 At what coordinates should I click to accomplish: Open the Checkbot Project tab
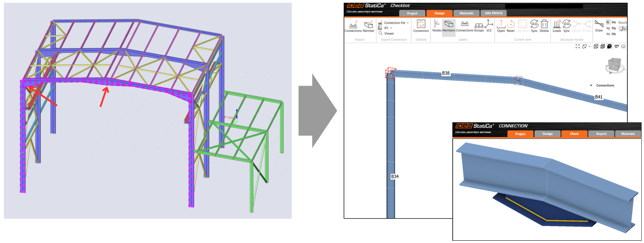412,13
